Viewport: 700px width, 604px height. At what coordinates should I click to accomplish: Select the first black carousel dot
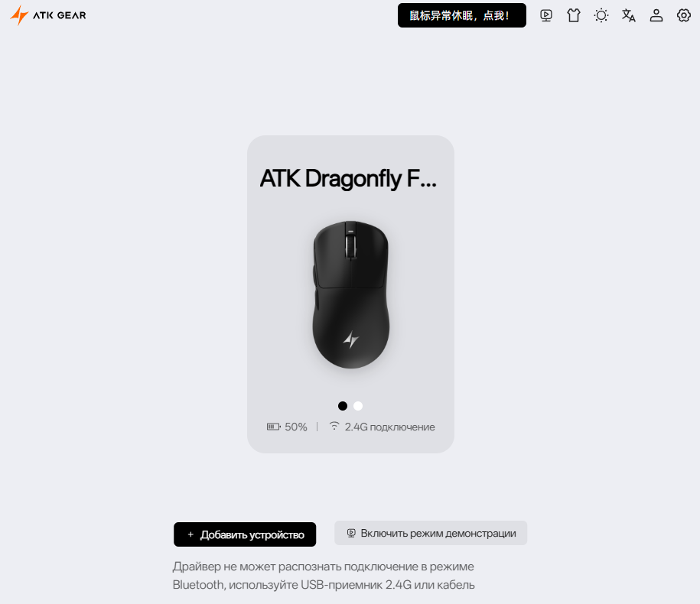[x=343, y=406]
